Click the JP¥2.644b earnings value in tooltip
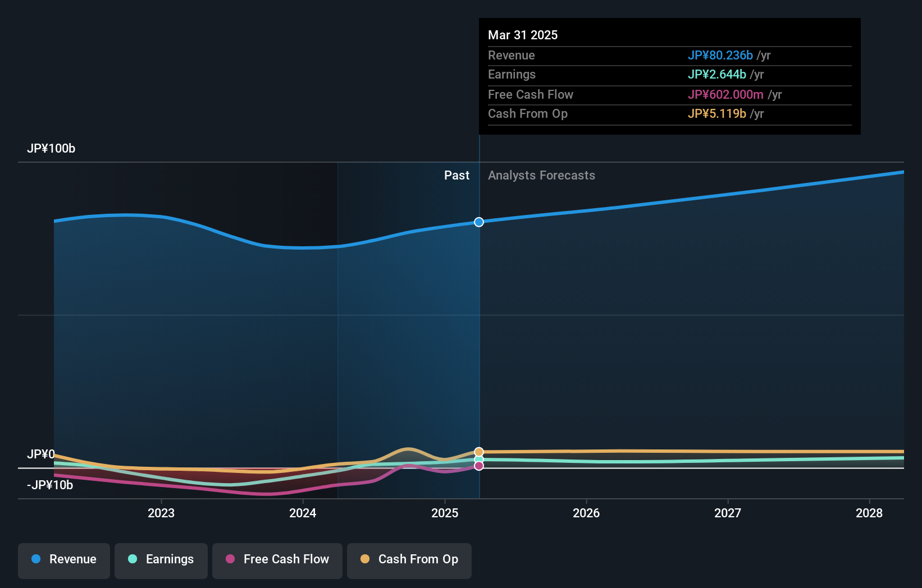The height and width of the screenshot is (588, 922). [x=717, y=75]
